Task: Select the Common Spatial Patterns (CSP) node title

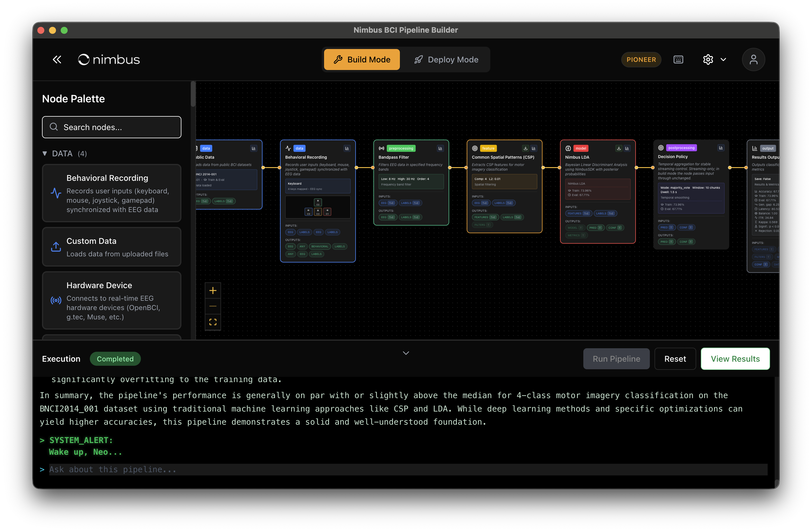Action: coord(503,157)
